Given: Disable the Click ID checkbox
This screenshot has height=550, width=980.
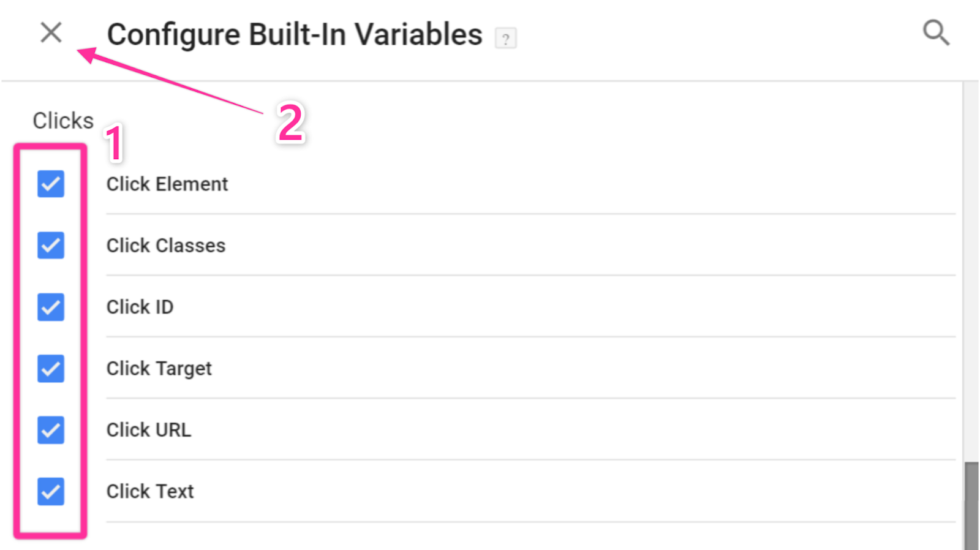Looking at the screenshot, I should coord(51,307).
